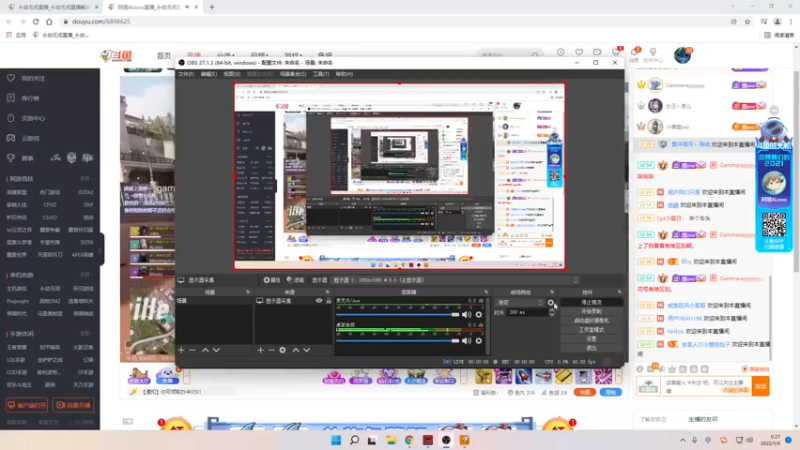The width and height of the screenshot is (800, 450).
Task: Increase transition duration with stepper arrow
Action: coord(552,310)
